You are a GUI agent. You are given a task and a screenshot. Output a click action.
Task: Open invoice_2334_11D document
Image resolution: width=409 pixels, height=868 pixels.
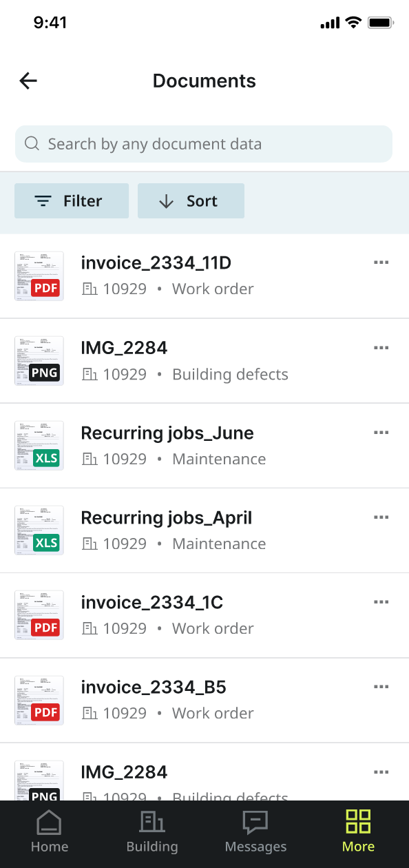[204, 276]
